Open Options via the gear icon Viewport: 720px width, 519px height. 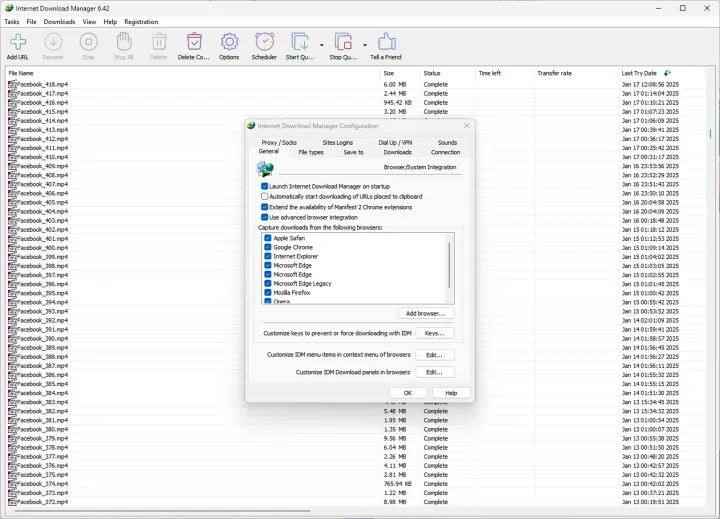pyautogui.click(x=229, y=42)
